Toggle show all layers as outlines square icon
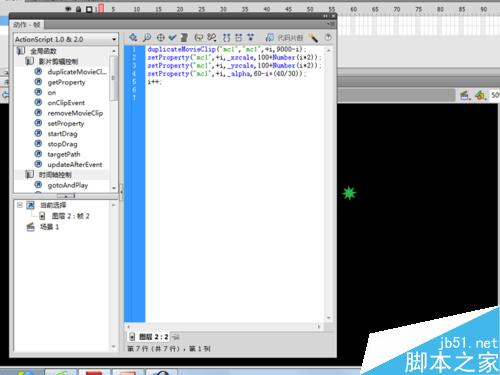The height and width of the screenshot is (375, 500). click(89, 9)
